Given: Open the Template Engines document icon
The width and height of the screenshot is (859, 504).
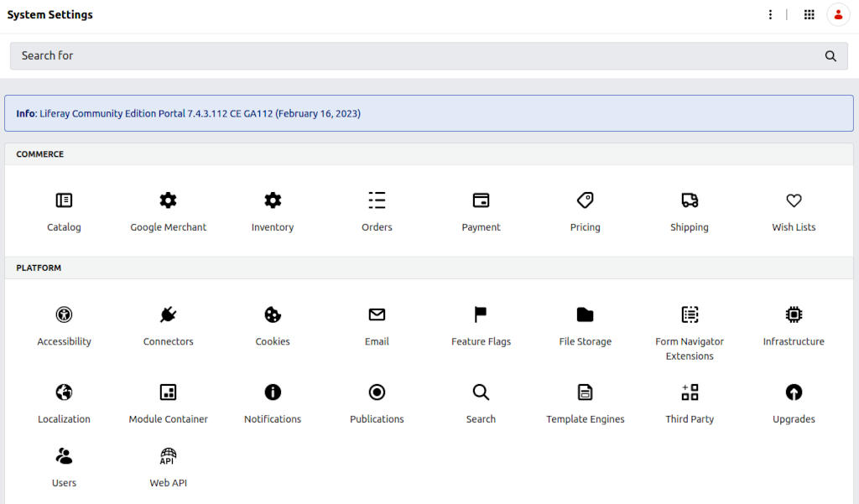Looking at the screenshot, I should 585,392.
